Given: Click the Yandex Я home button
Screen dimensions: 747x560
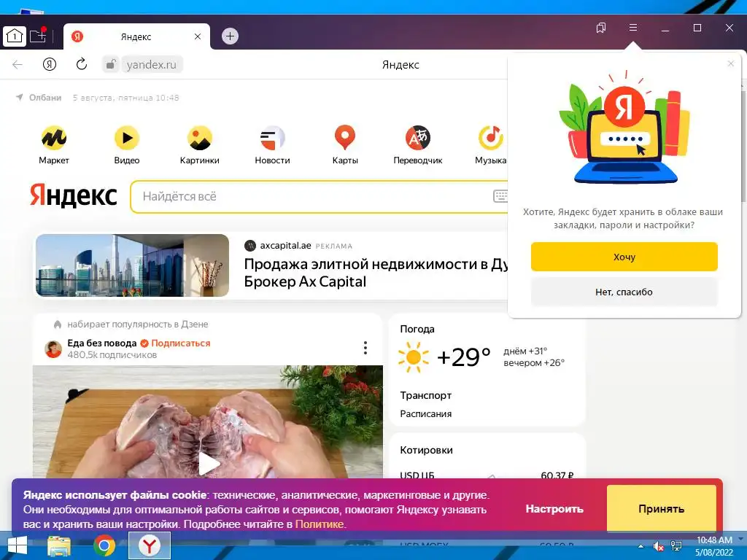Looking at the screenshot, I should (50, 64).
